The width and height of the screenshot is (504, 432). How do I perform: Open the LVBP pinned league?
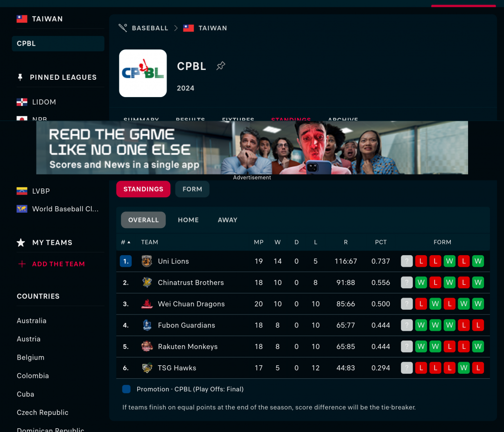click(x=41, y=191)
